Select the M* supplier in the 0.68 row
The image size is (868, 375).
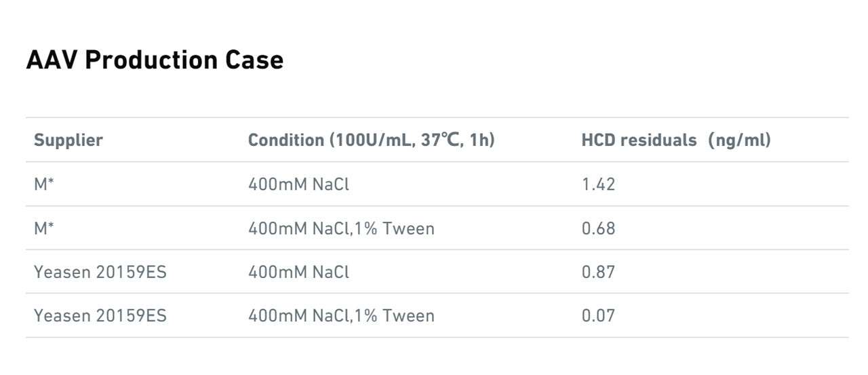pyautogui.click(x=44, y=229)
